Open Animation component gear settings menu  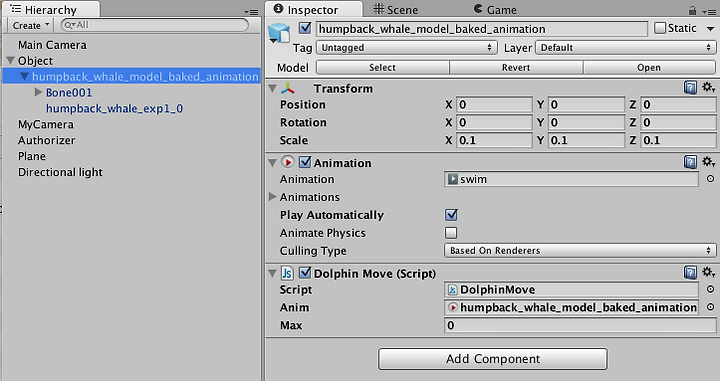pyautogui.click(x=708, y=162)
